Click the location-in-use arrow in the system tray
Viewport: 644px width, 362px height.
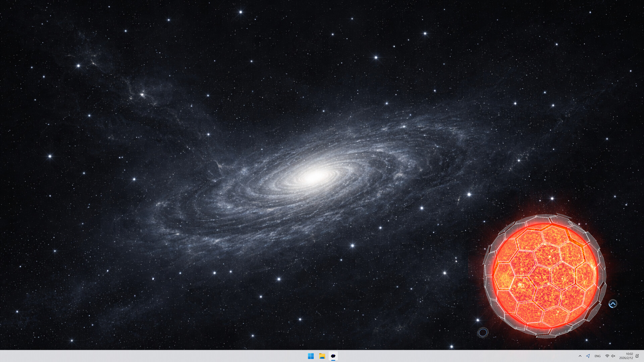tap(588, 356)
